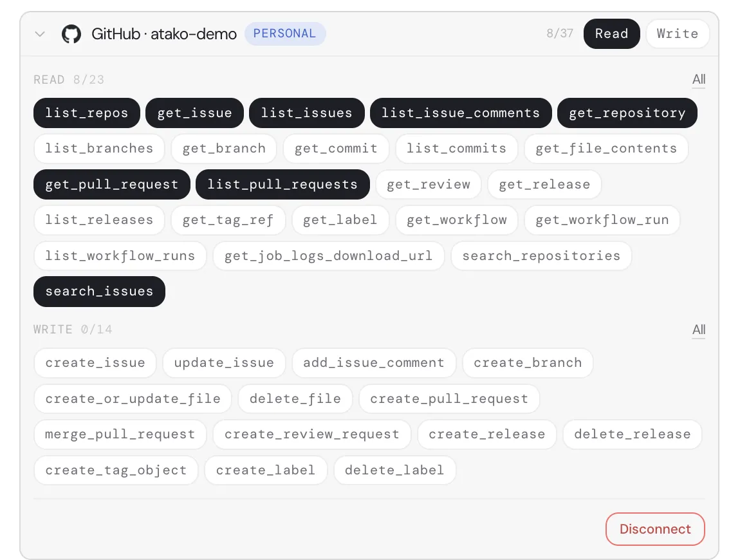Enable the create_label tool
Screen dimensions: 740x560
point(266,471)
